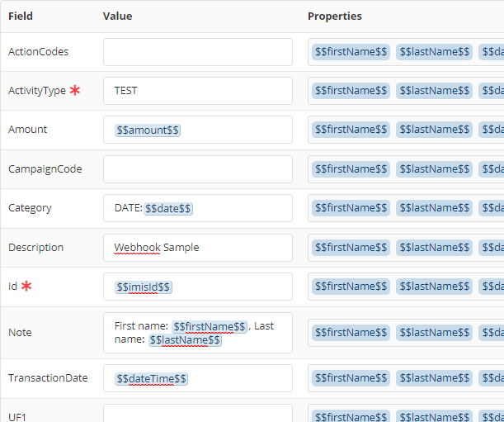Insert $$firstName$$ property in the ActionCodes row
Viewport: 504px width, 422px height.
coord(351,52)
